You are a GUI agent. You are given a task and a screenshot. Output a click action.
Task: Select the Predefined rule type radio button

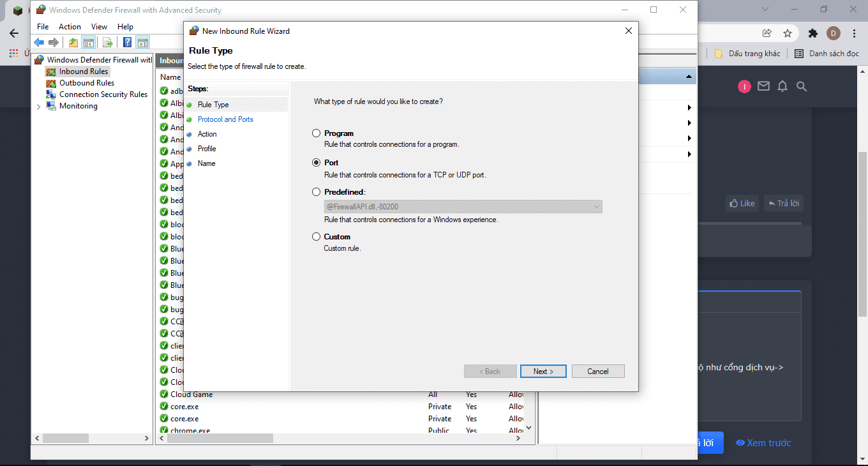coord(316,192)
